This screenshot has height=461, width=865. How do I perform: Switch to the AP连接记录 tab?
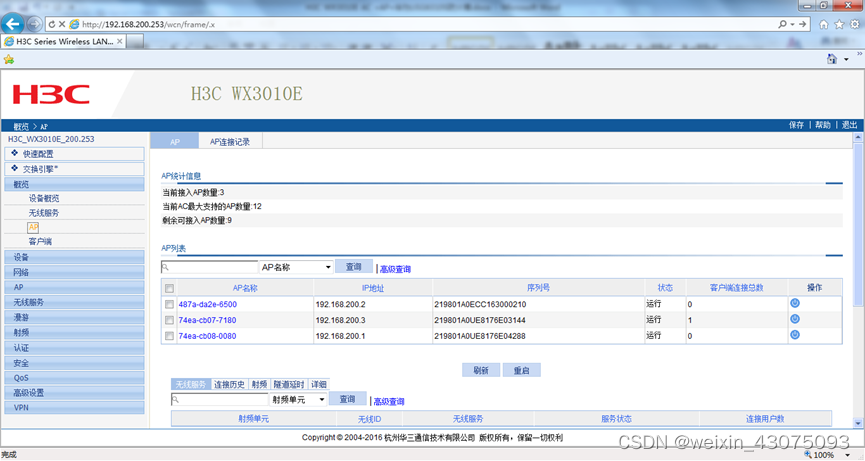point(229,142)
